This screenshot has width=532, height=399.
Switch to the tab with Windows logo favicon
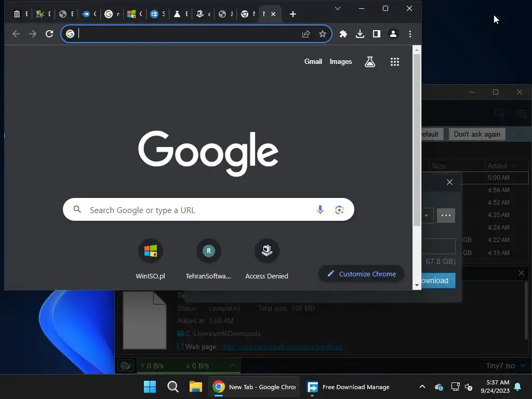[135, 14]
